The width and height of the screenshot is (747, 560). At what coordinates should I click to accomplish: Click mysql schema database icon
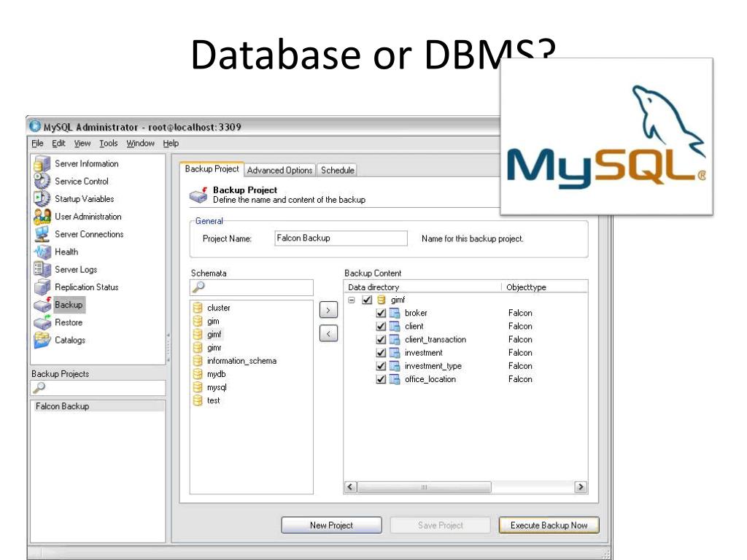click(x=198, y=388)
